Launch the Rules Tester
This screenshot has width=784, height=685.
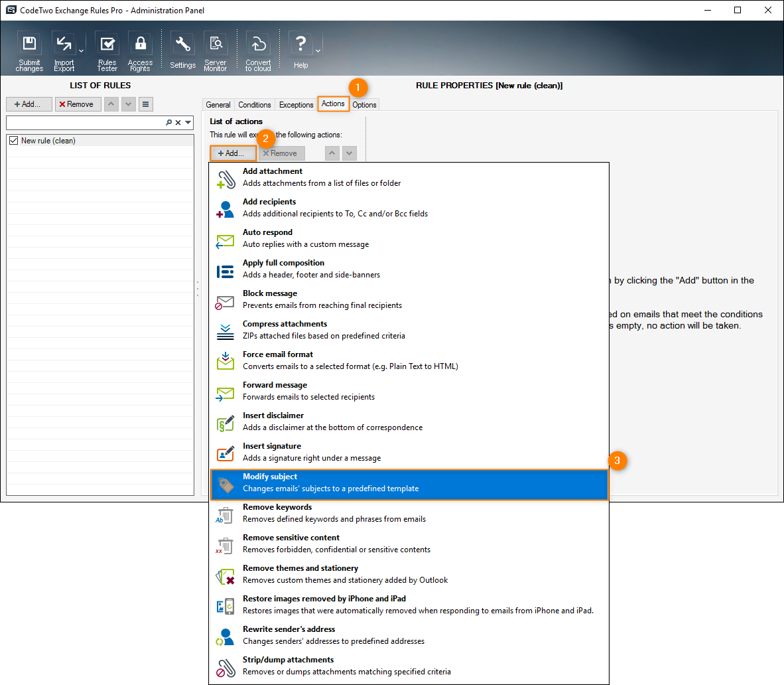(107, 52)
